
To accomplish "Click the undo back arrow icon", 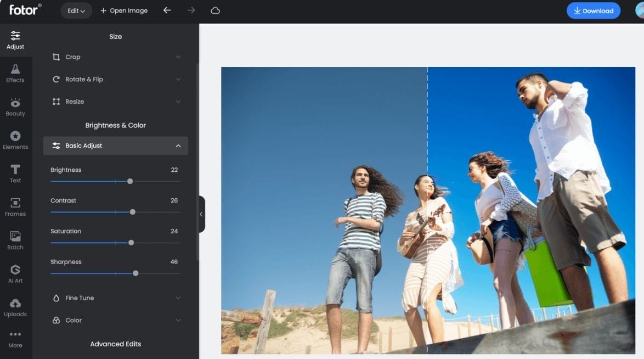I will (x=167, y=10).
